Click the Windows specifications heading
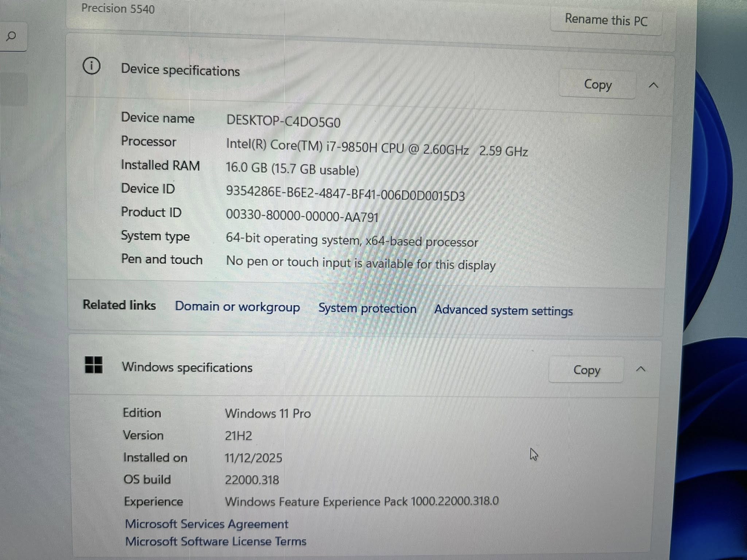The width and height of the screenshot is (747, 560). coord(187,367)
